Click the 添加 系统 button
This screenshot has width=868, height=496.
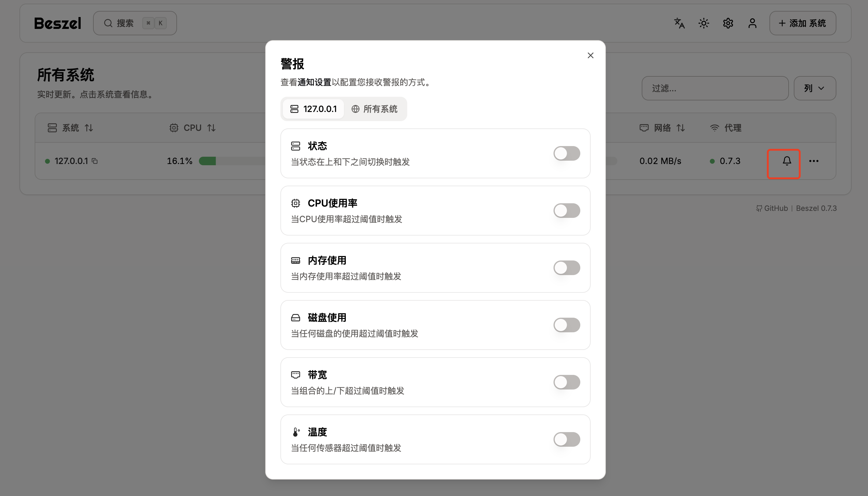(803, 23)
